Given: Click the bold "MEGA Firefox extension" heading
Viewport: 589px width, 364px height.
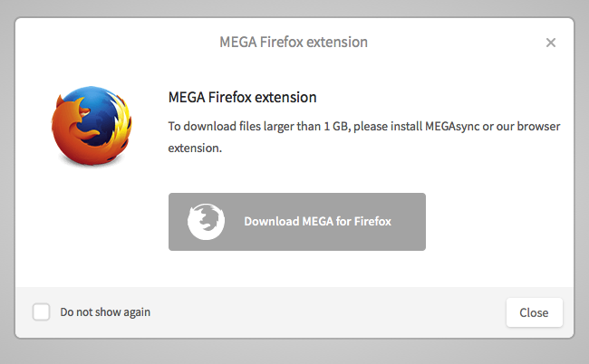Looking at the screenshot, I should [242, 97].
